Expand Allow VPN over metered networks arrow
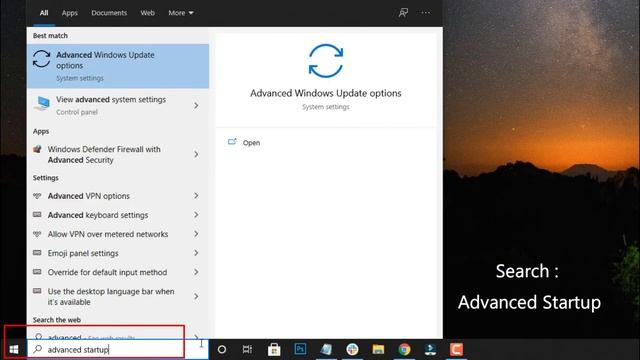Viewport: 640px width, 360px height. tap(196, 234)
